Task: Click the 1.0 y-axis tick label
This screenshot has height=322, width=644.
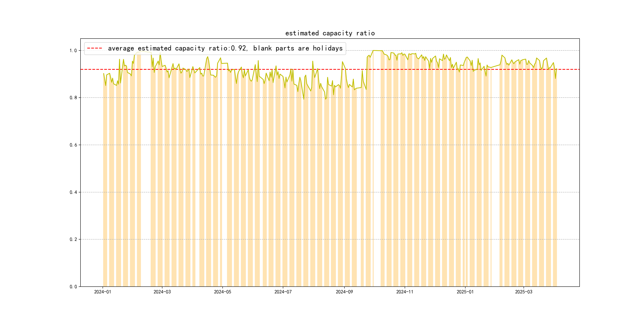Action: coord(73,50)
